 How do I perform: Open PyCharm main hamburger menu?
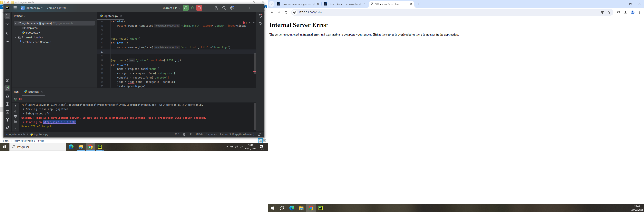(15, 8)
